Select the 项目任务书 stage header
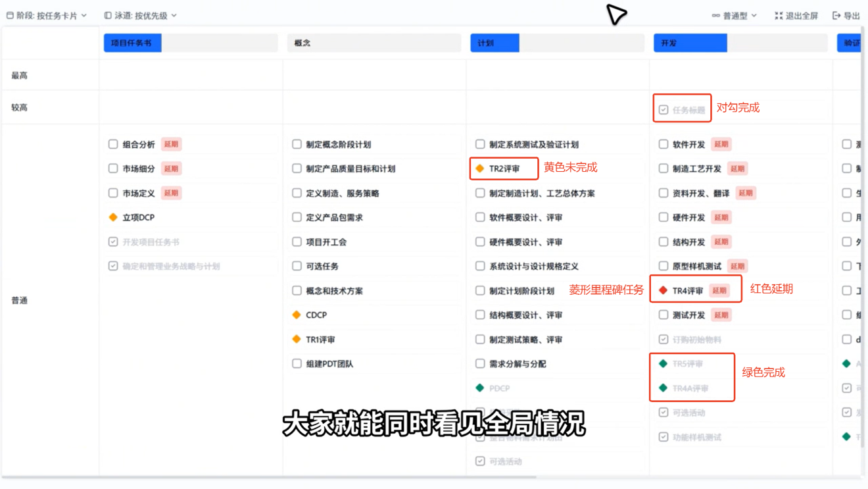868x489 pixels. [191, 43]
